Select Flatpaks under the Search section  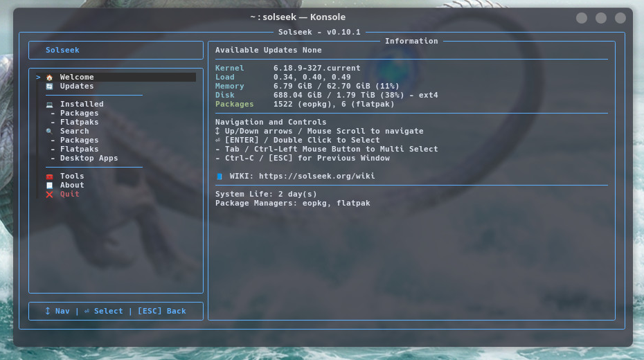(79, 150)
